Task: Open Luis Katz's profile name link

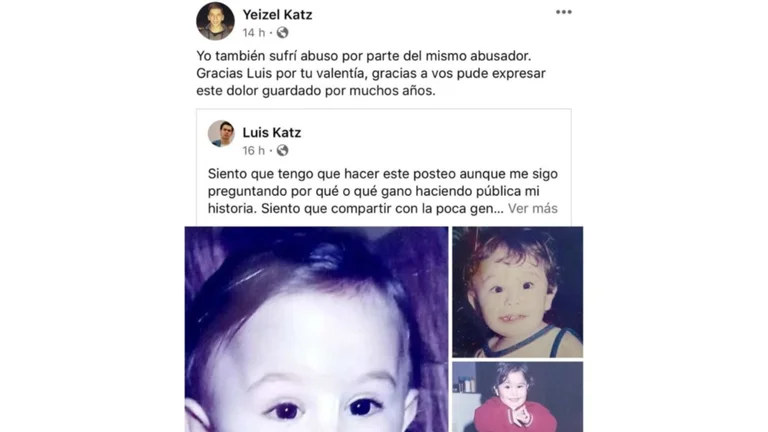Action: [x=272, y=133]
